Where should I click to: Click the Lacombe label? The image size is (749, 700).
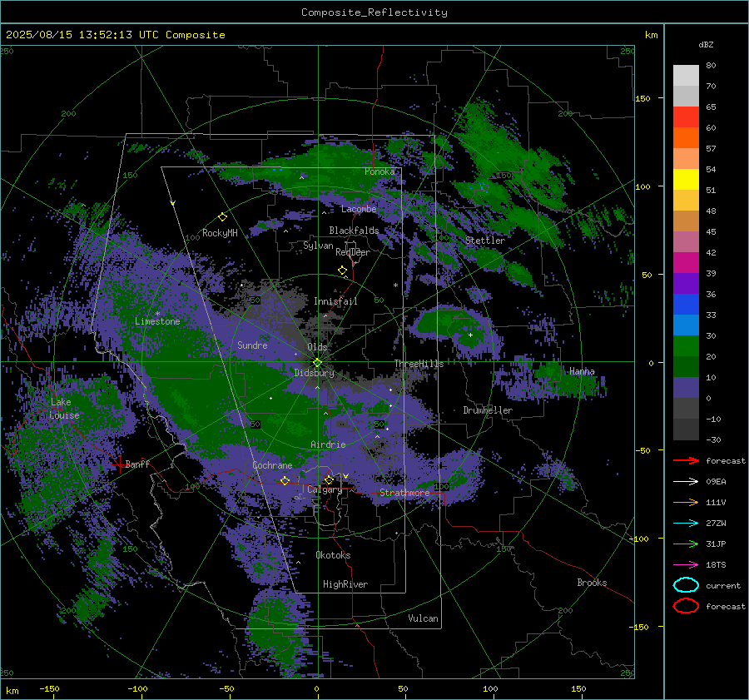tap(359, 209)
